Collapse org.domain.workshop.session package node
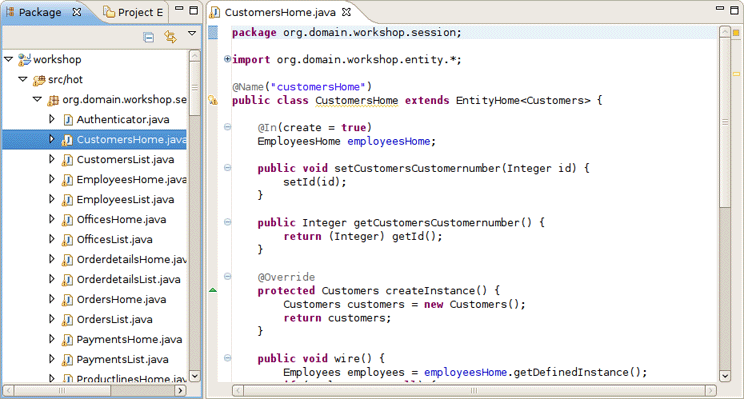This screenshot has width=744, height=399. 37,99
